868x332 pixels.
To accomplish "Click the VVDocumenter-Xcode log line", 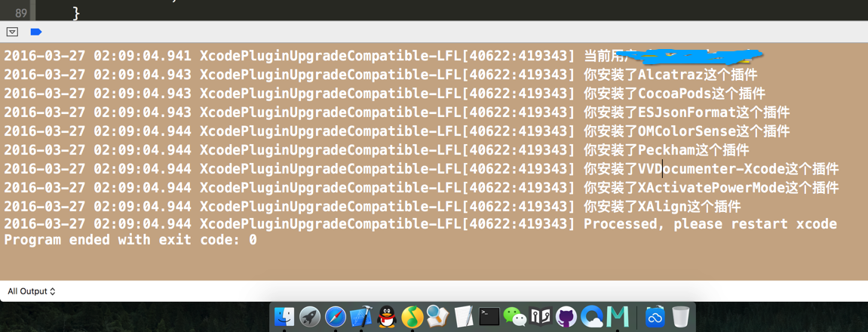I will click(422, 168).
